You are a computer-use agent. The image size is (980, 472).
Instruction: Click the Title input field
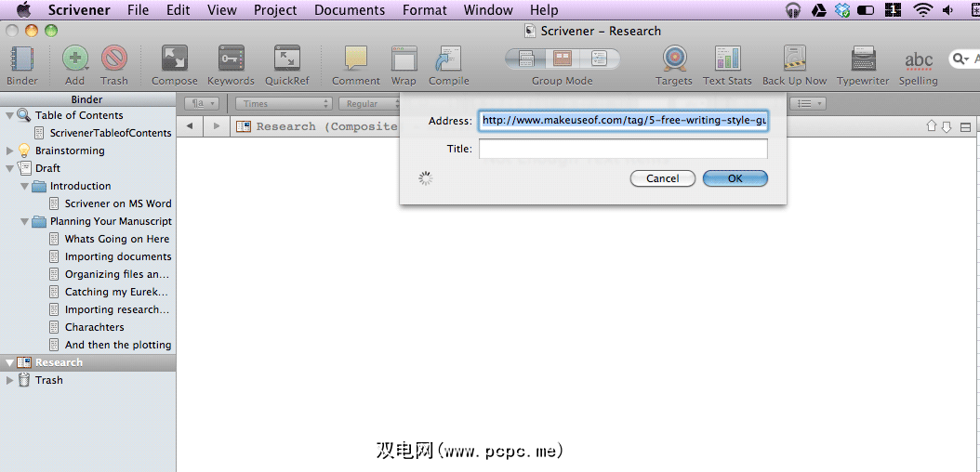(623, 149)
